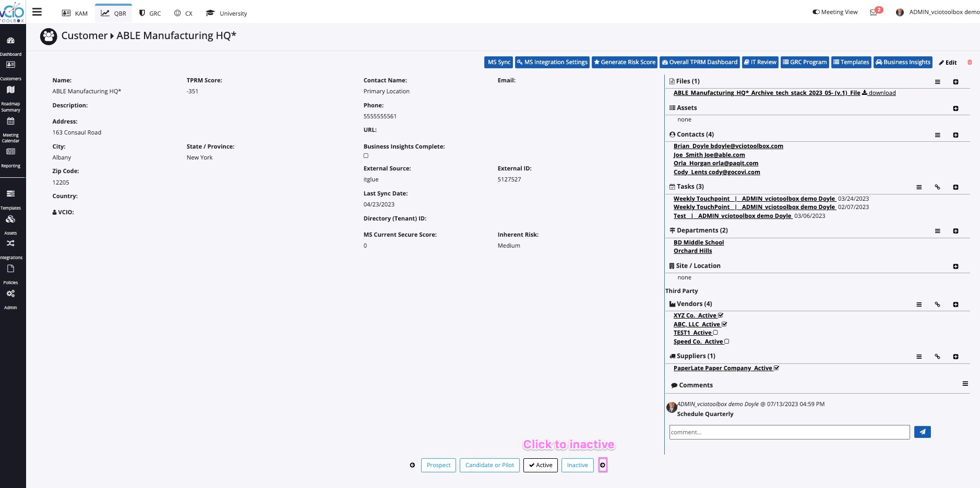Add a new file with plus icon
Screen dimensions: 980x488
pos(955,82)
